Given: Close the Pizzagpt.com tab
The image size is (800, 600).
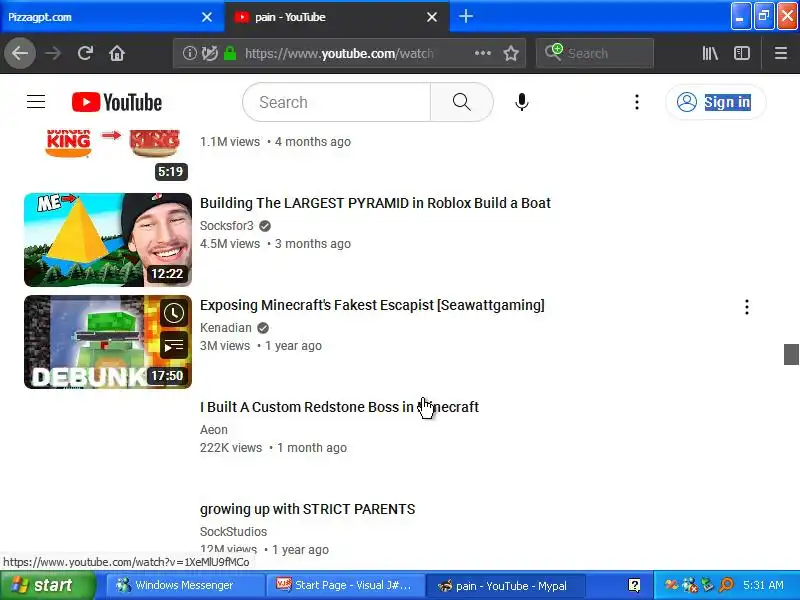Looking at the screenshot, I should (x=207, y=17).
